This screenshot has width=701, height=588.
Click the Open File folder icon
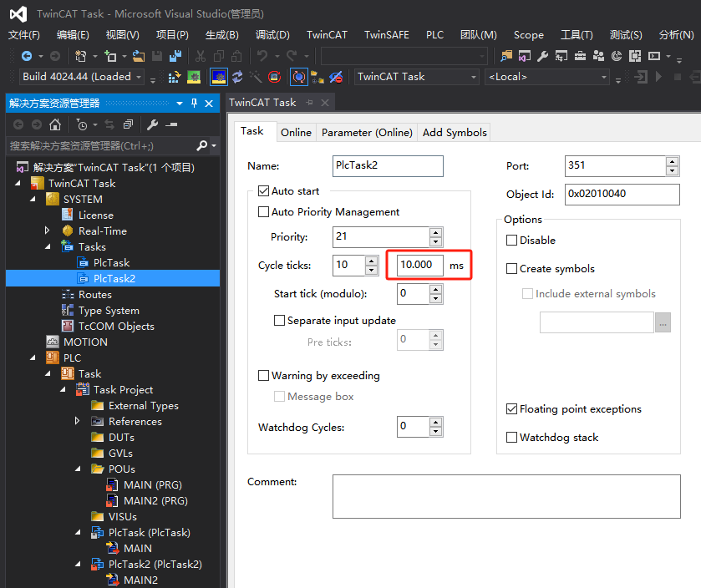point(139,56)
